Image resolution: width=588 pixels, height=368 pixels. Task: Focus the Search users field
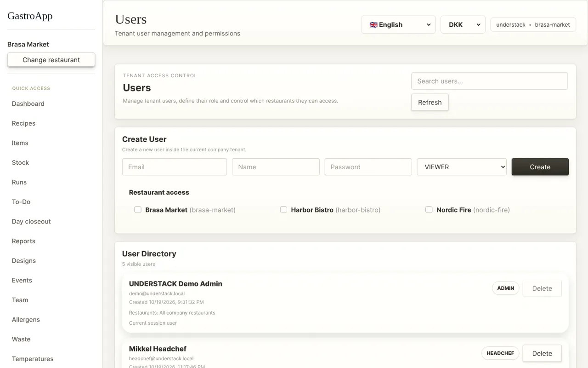coord(489,81)
